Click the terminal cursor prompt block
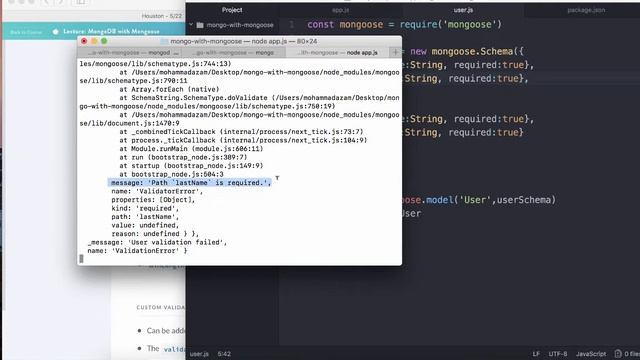The width and height of the screenshot is (640, 360). pos(81,259)
